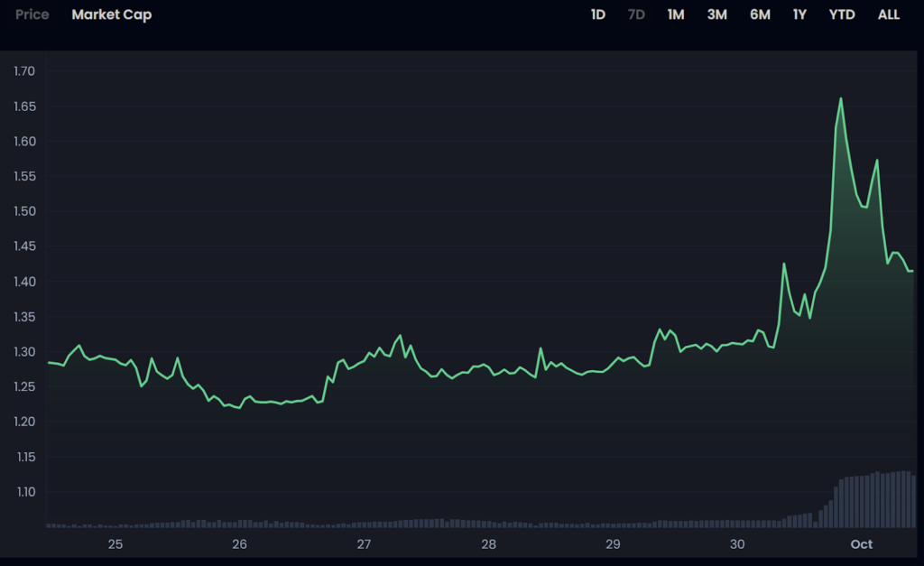924x566 pixels.
Task: Choose the 3M time range
Action: pyautogui.click(x=716, y=15)
